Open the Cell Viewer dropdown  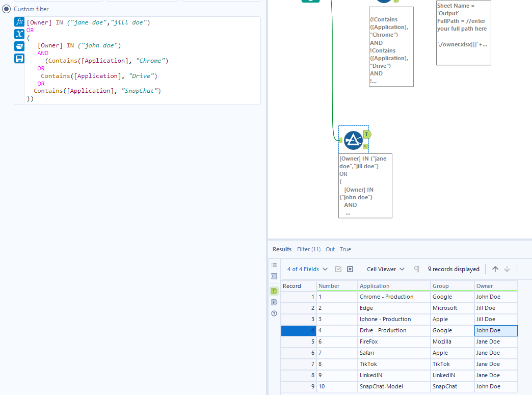[x=385, y=269]
